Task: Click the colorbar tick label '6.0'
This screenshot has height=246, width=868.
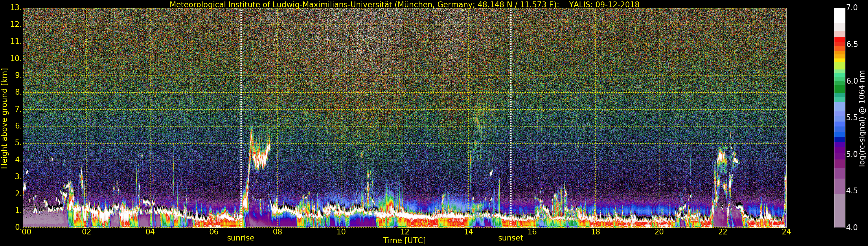Action: 852,81
